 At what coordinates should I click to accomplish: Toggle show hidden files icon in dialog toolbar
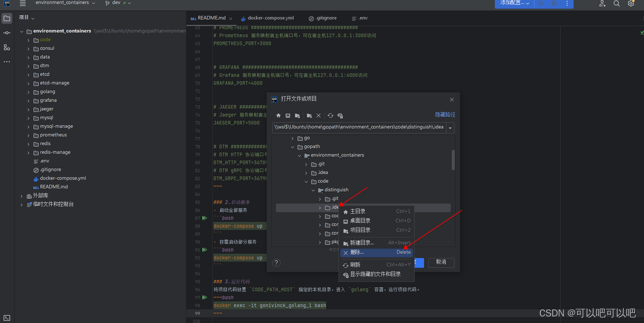[x=340, y=116]
